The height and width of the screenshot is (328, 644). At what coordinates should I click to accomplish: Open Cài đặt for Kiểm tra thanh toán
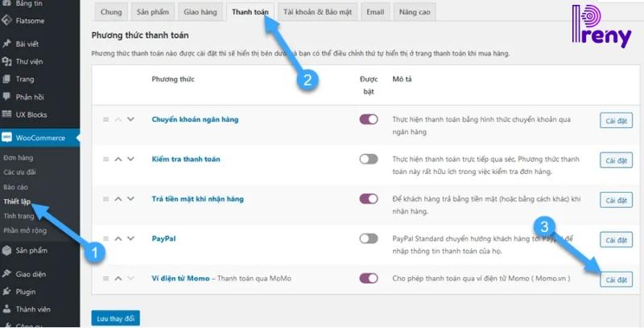tap(616, 160)
